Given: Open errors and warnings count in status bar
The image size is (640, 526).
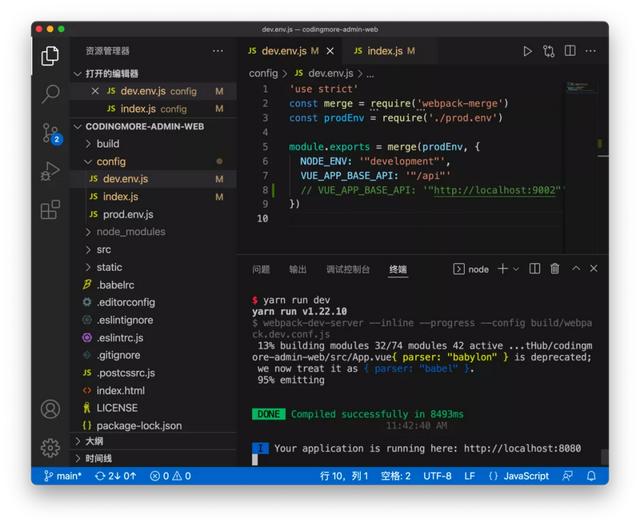Looking at the screenshot, I should 170,476.
